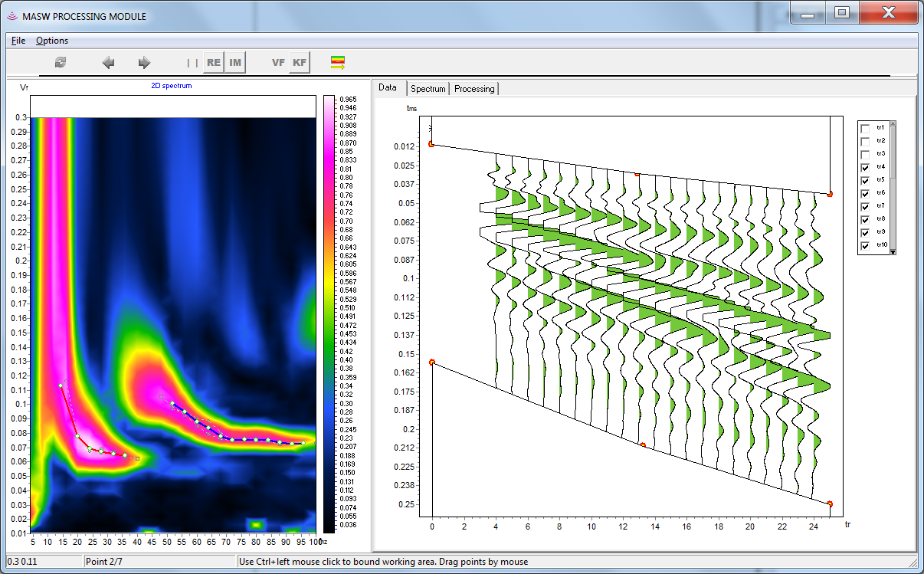Switch to the Spectrum tab
Image resolution: width=924 pixels, height=574 pixels.
coord(428,89)
